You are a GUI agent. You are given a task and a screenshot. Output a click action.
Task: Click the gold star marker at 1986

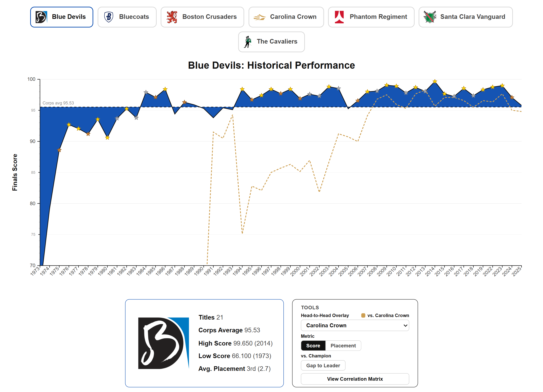pos(165,89)
